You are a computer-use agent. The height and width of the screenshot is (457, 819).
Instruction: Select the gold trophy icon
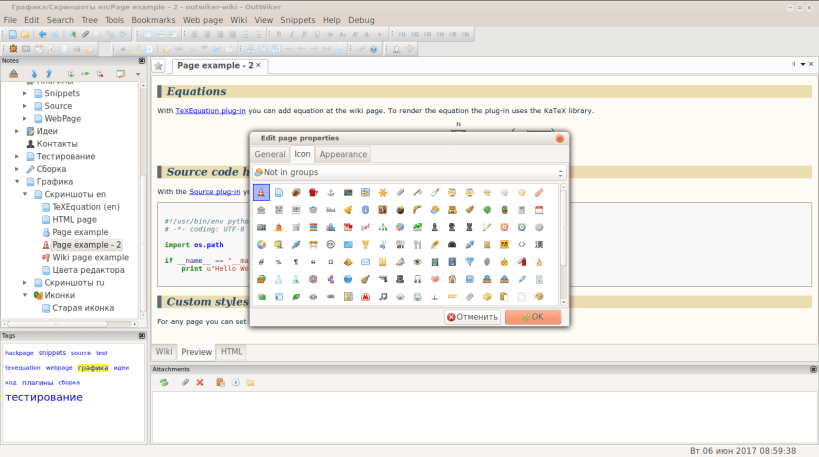click(x=365, y=244)
